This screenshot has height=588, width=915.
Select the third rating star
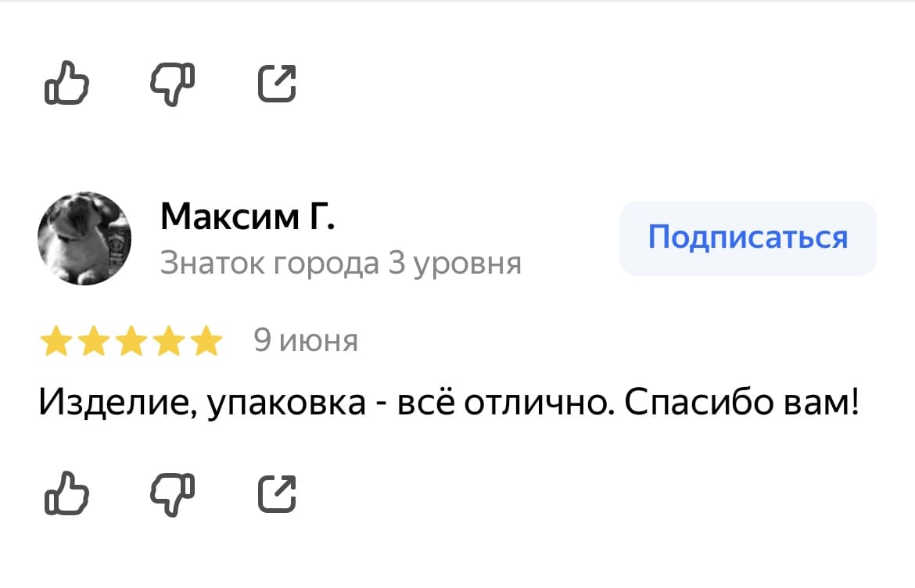pyautogui.click(x=131, y=342)
